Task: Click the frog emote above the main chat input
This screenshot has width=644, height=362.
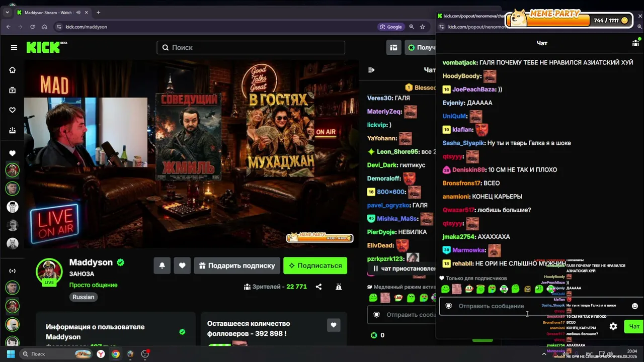Action: point(373,298)
